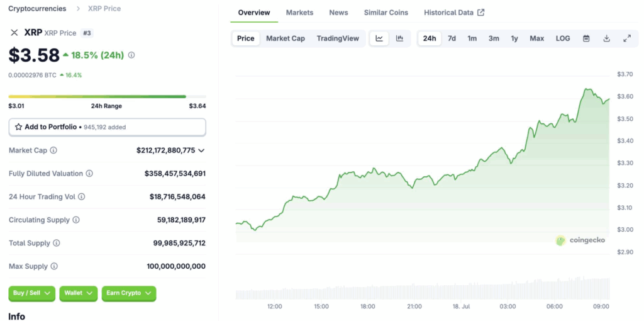Select the 24h time range
The height and width of the screenshot is (321, 644).
[x=430, y=38]
